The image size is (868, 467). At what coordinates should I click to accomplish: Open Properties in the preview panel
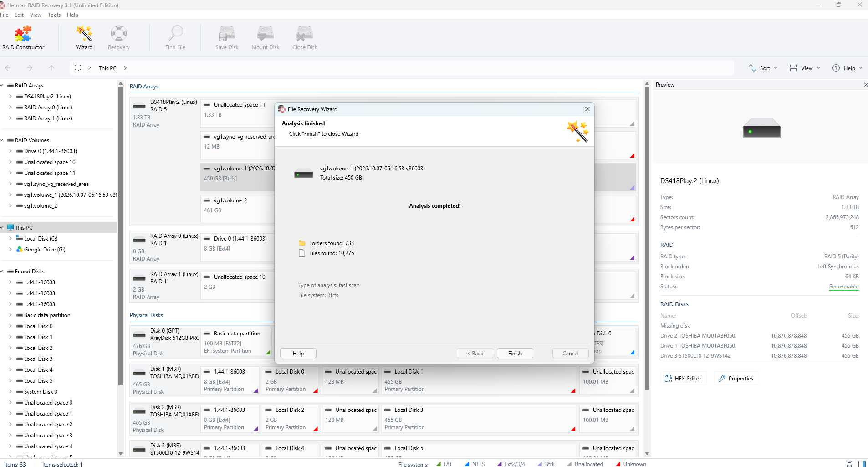point(736,378)
